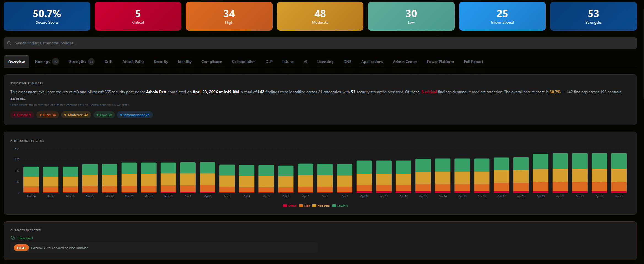Click the green resolved checkmark icon

click(x=13, y=238)
